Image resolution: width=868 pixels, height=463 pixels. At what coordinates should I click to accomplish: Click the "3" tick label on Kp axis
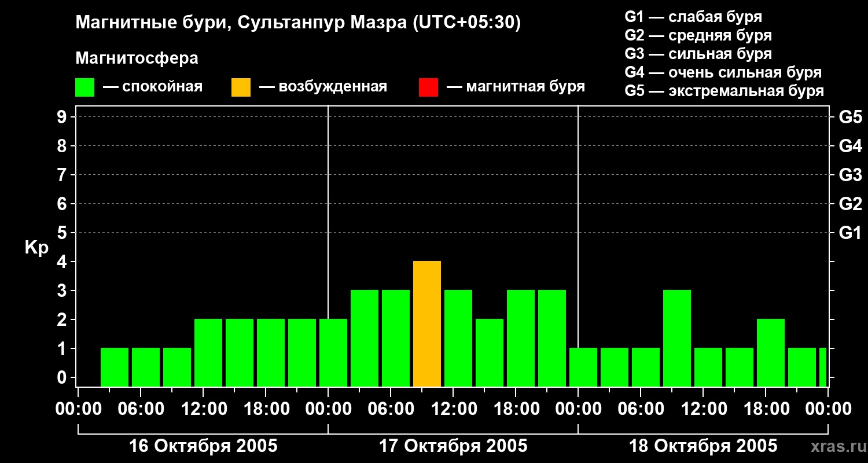pos(63,291)
